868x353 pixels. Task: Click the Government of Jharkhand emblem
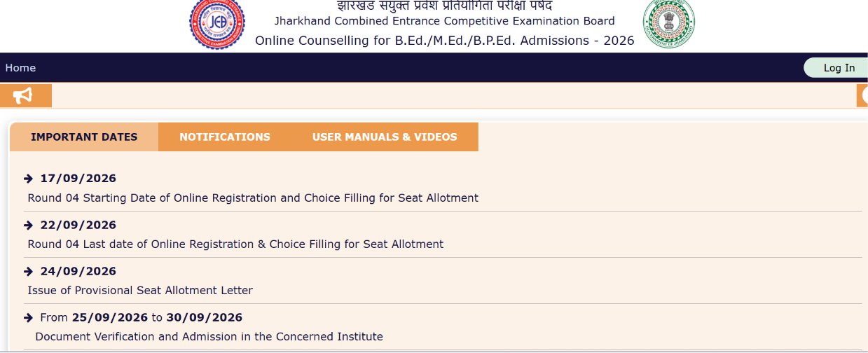[x=668, y=23]
